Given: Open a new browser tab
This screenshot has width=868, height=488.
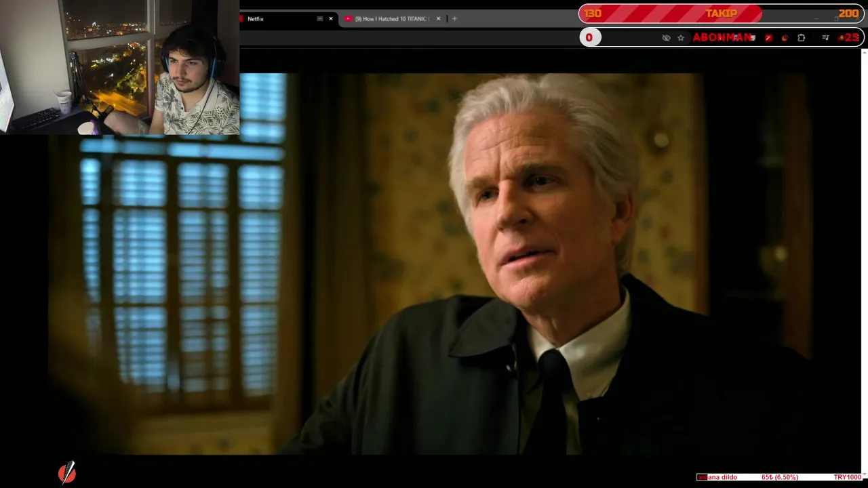Looking at the screenshot, I should pos(454,19).
